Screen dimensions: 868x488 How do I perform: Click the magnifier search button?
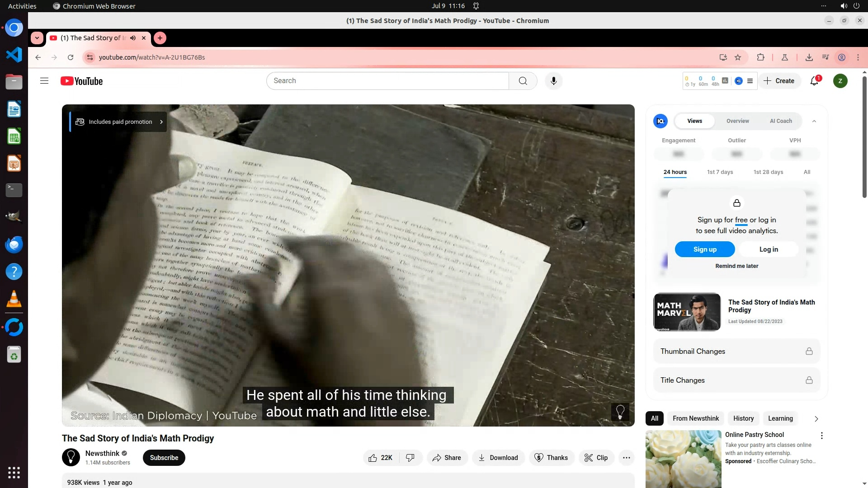pyautogui.click(x=523, y=81)
